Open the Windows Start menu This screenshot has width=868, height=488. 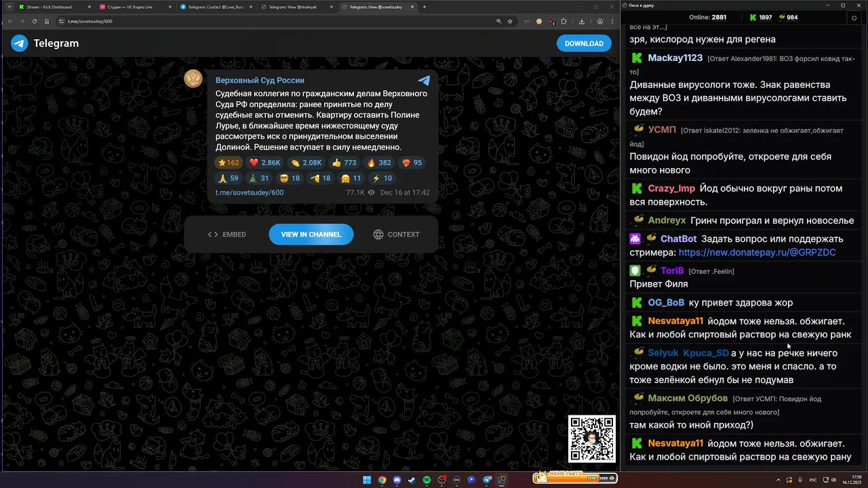coord(367,480)
